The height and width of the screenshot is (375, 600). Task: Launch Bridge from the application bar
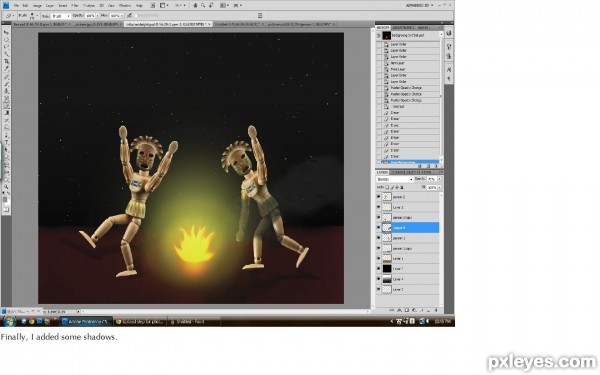[153, 5]
